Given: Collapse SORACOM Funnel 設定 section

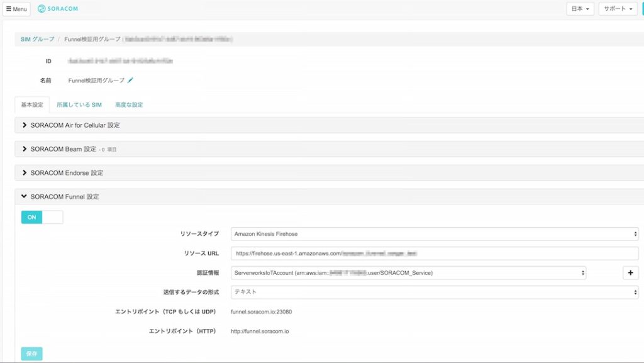Looking at the screenshot, I should point(330,197).
